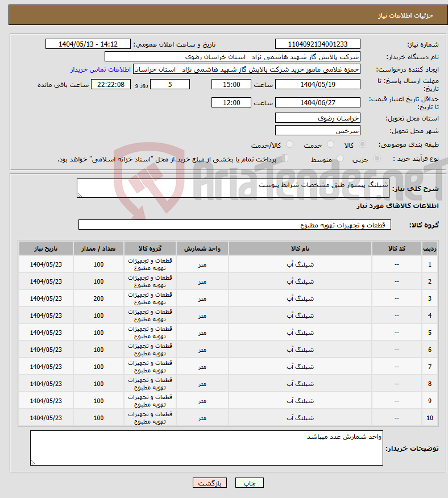Click the validity time field 12:00
Screen dimensions: 448x498
231,102
